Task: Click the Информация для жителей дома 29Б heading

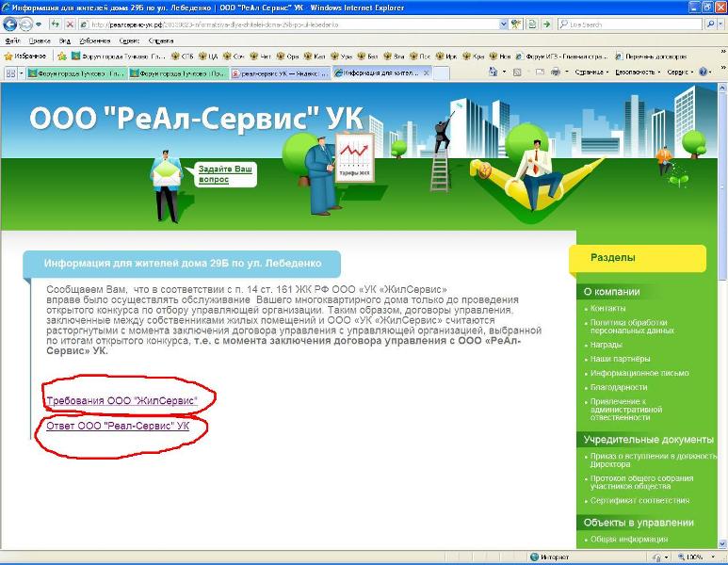Action: point(183,264)
